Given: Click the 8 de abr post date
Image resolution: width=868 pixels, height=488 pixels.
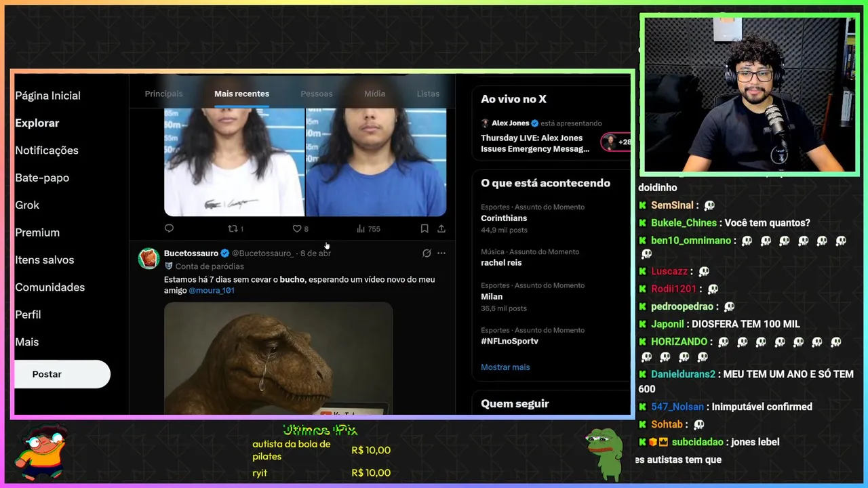Looking at the screenshot, I should click(x=315, y=253).
